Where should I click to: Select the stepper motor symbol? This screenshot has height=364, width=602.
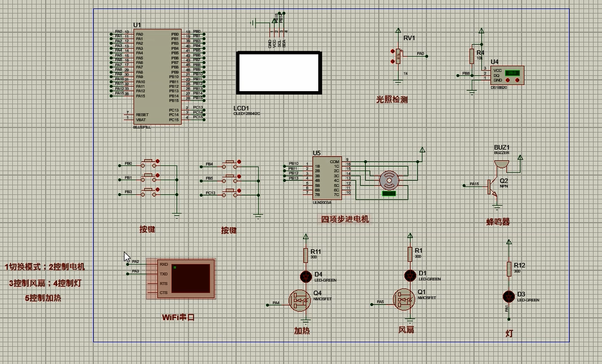390,181
